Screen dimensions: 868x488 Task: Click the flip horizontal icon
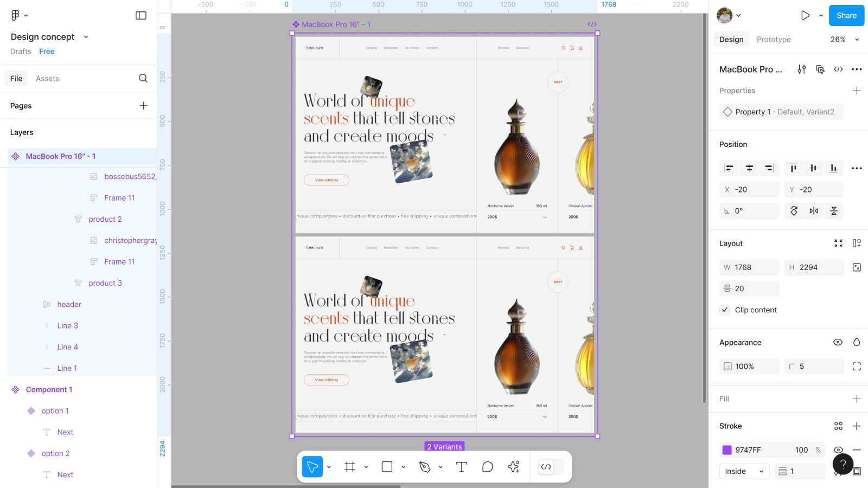pyautogui.click(x=814, y=211)
